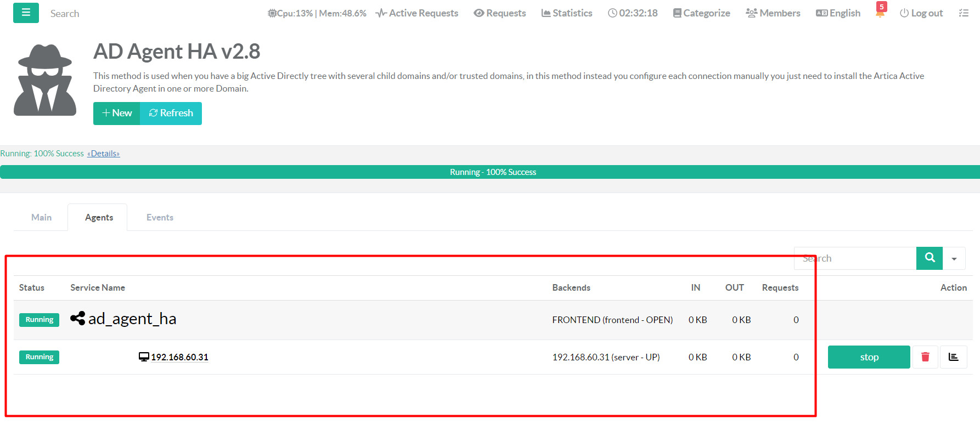
Task: Switch to the Main tab
Action: point(41,218)
